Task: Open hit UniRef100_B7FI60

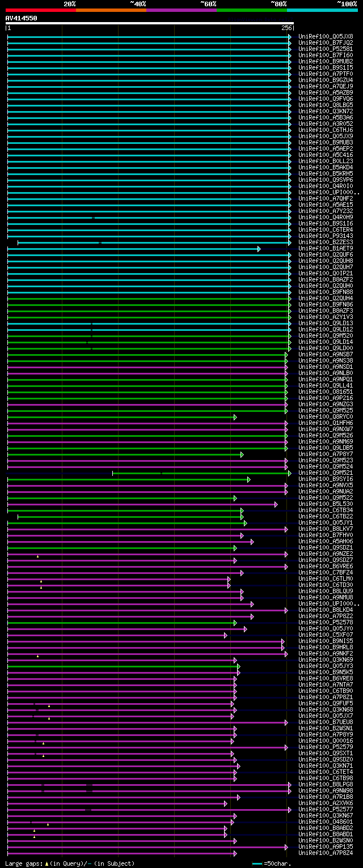Action: tap(326, 55)
